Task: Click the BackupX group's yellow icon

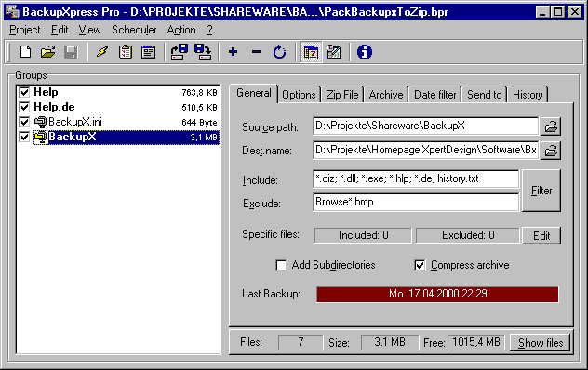Action: (x=40, y=137)
